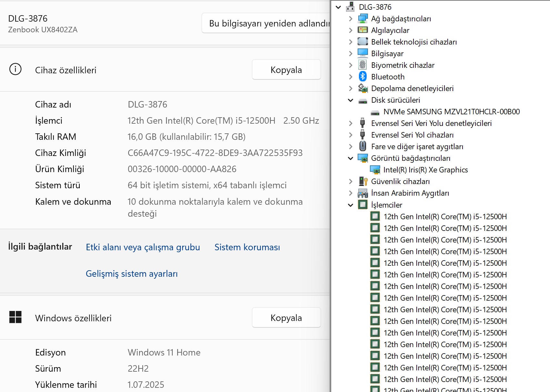
Task: Expand İnsan Arabirim Aygıtları node
Action: 351,193
